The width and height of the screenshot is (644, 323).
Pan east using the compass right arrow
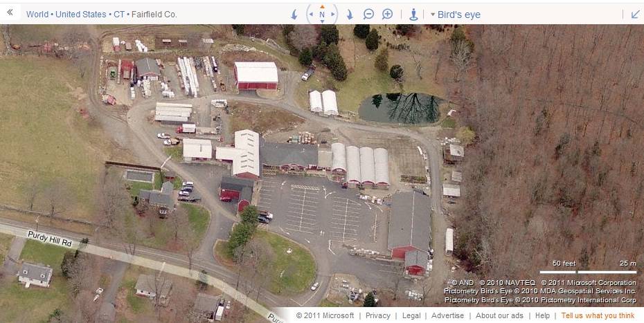point(332,15)
